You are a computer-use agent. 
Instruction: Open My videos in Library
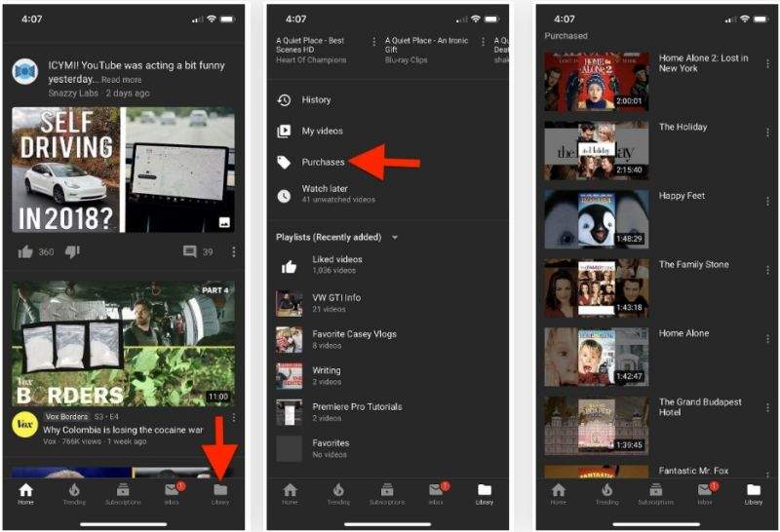pos(387,132)
